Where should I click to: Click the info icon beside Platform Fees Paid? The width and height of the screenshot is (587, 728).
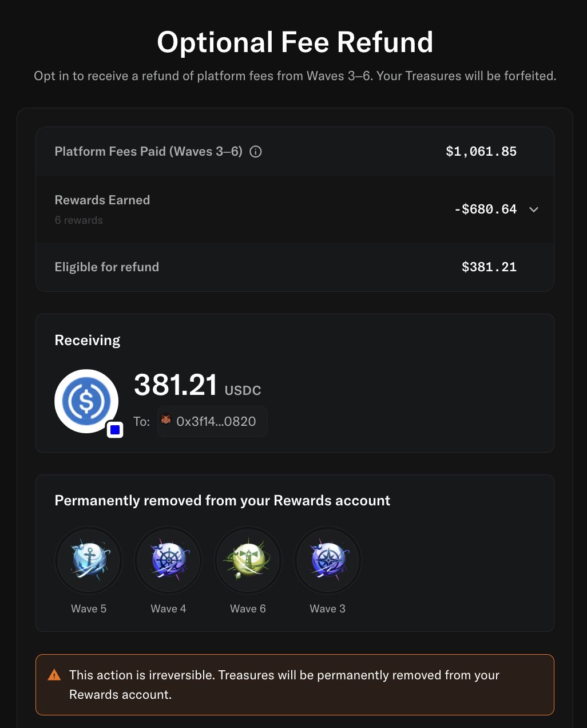click(256, 152)
